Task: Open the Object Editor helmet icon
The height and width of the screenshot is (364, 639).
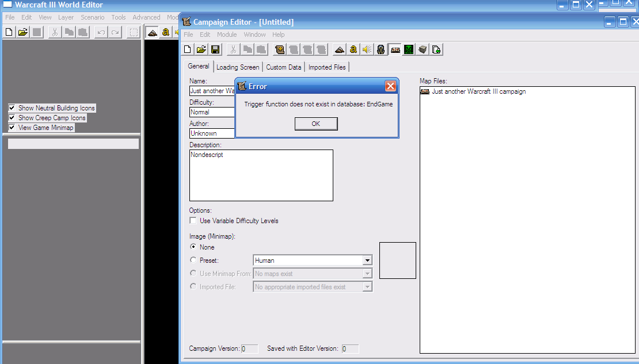Action: pyautogui.click(x=381, y=49)
